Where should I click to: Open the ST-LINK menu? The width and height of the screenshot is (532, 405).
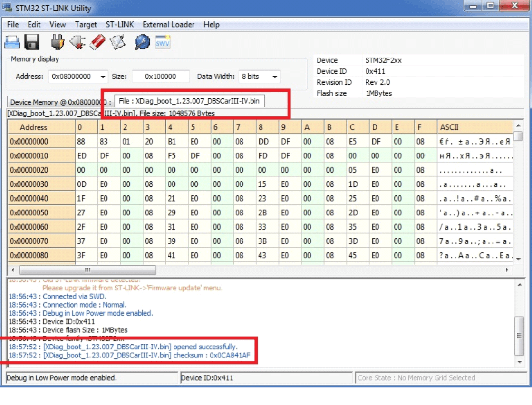(x=120, y=24)
